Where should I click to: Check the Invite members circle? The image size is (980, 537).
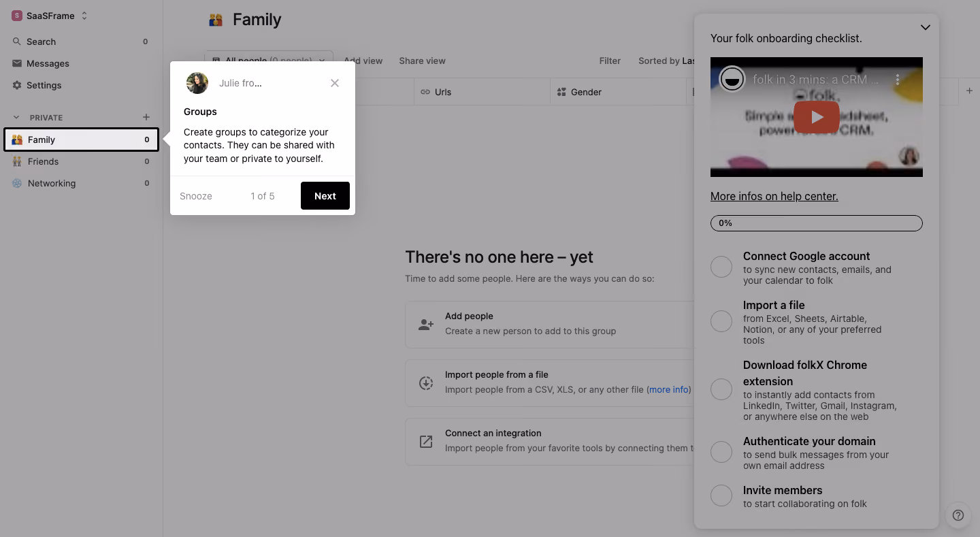721,495
